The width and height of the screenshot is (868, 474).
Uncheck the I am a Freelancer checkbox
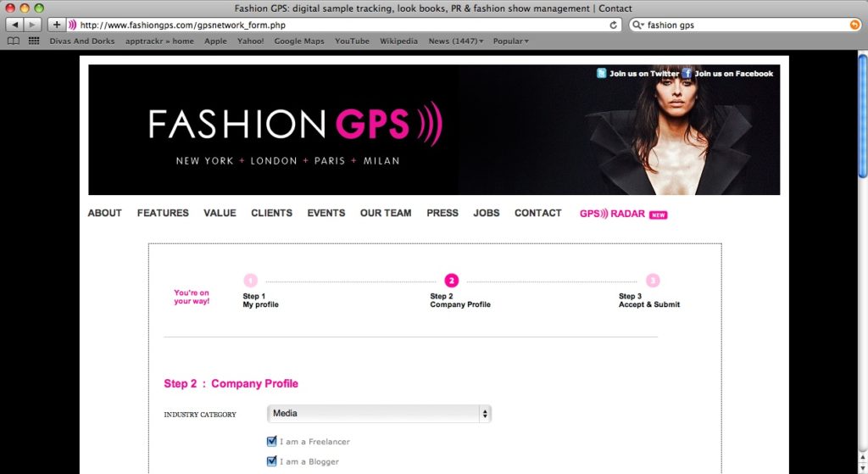tap(272, 441)
